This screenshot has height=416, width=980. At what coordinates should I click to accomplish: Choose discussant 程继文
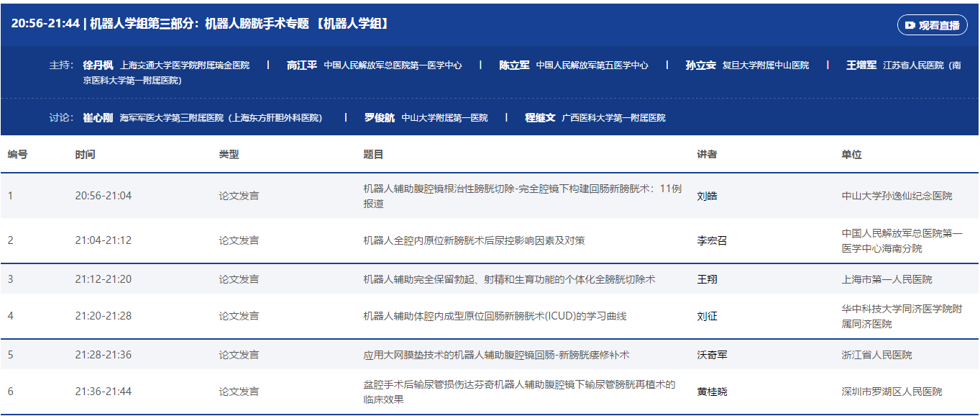540,117
